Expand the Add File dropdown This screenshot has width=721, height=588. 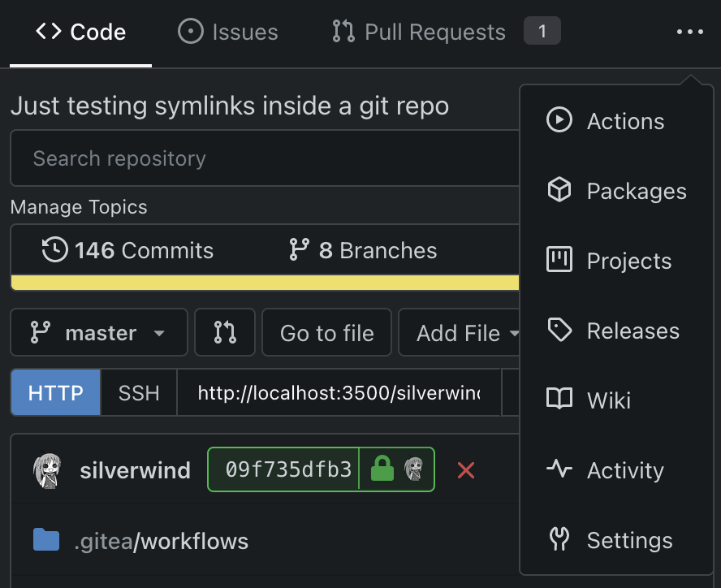click(x=466, y=333)
